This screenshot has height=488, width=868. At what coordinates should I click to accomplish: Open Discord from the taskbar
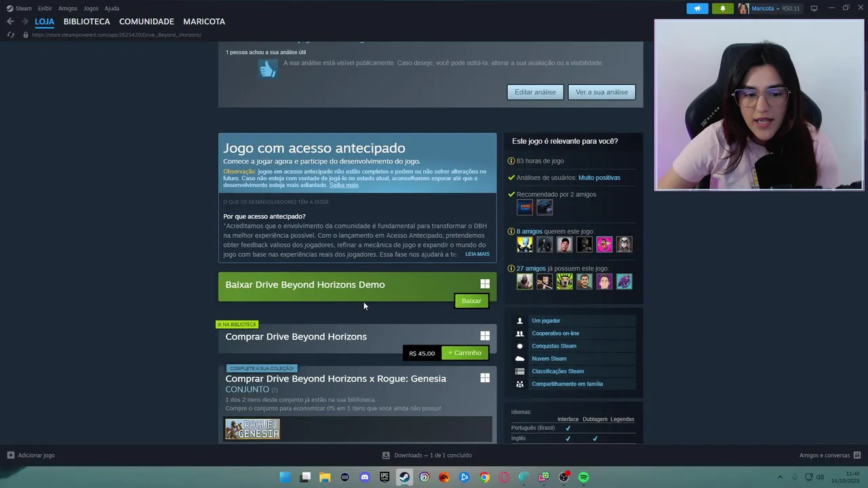pos(365,477)
